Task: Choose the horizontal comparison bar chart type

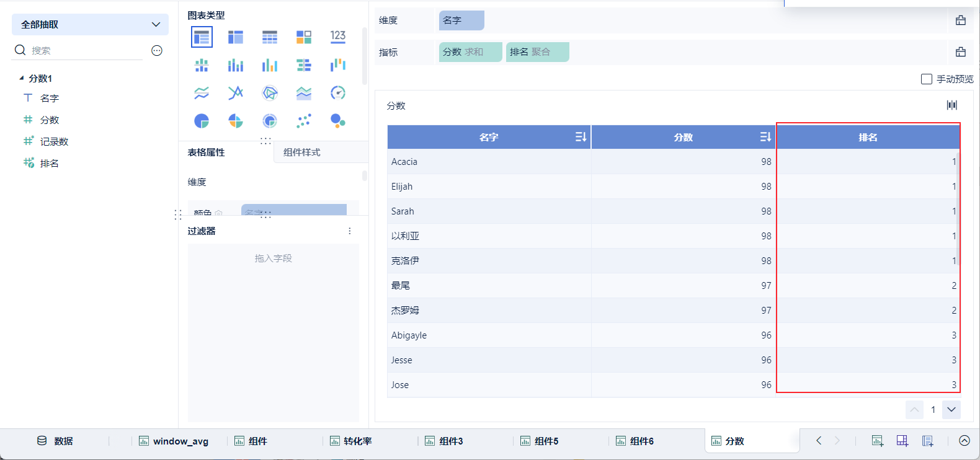Action: click(x=304, y=65)
